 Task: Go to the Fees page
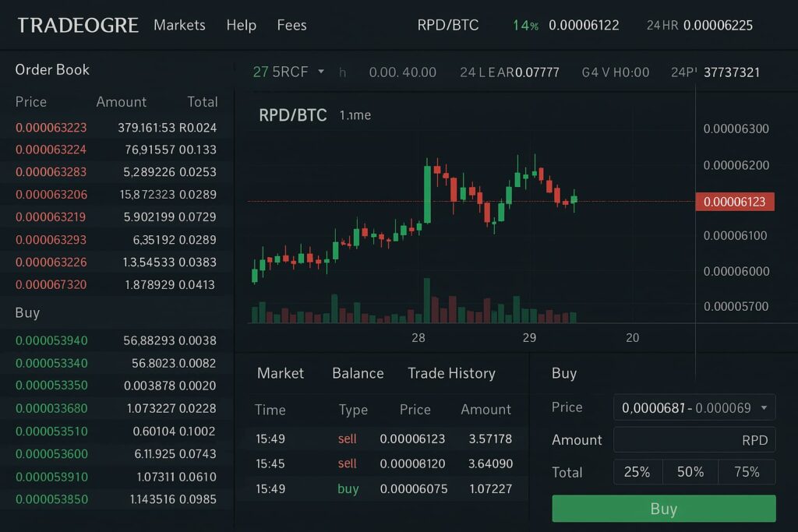pyautogui.click(x=291, y=25)
